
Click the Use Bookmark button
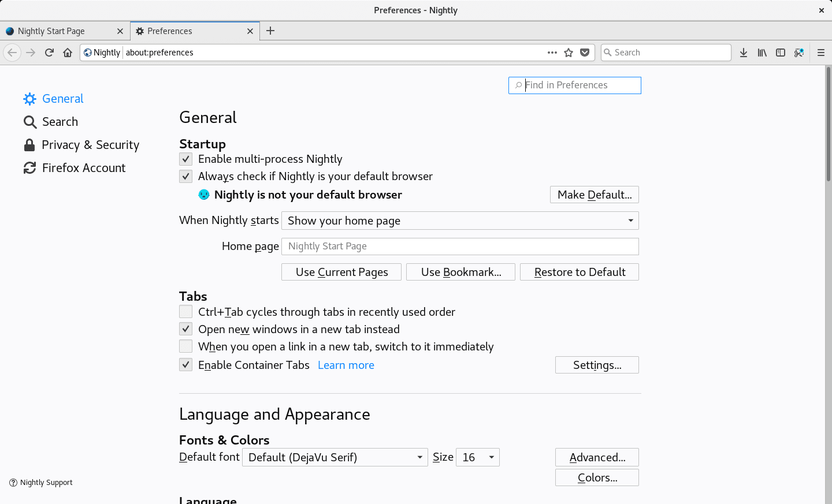[x=460, y=272]
